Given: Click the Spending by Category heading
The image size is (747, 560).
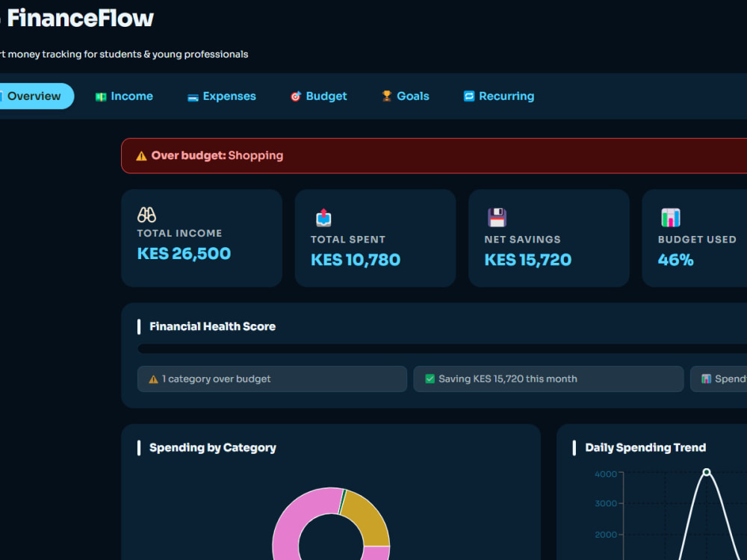Looking at the screenshot, I should pyautogui.click(x=212, y=447).
